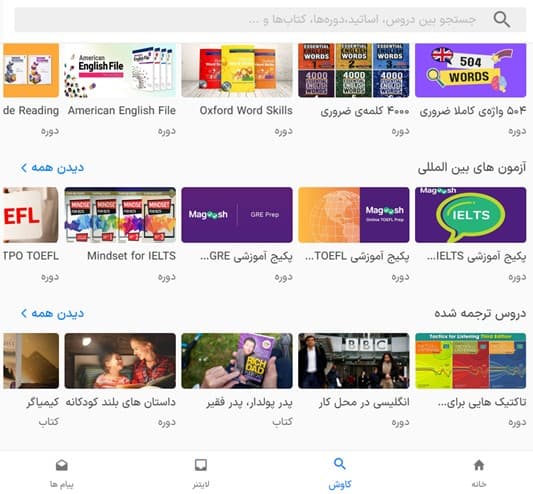The image size is (533, 494).
Task: Open American English File course
Action: (x=120, y=70)
